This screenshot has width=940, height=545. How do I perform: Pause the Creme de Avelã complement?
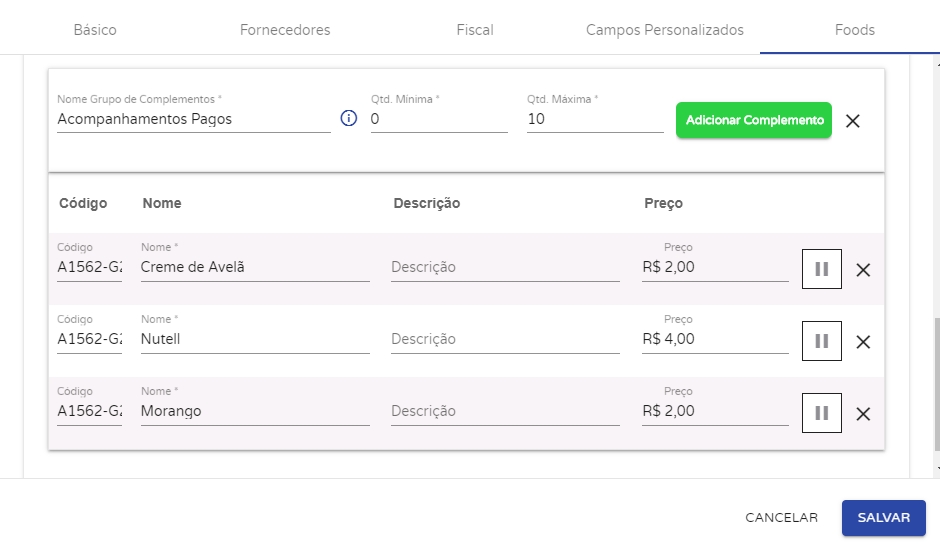[x=822, y=269]
